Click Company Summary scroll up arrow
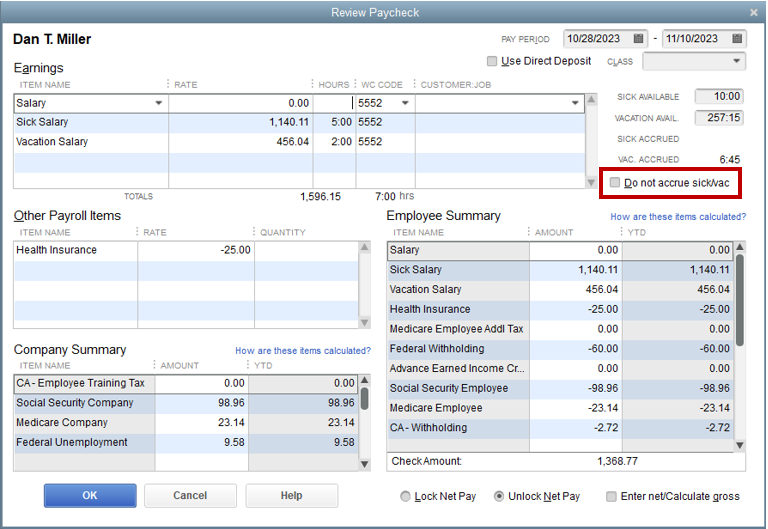Screen dimensions: 768x529 pos(364,380)
